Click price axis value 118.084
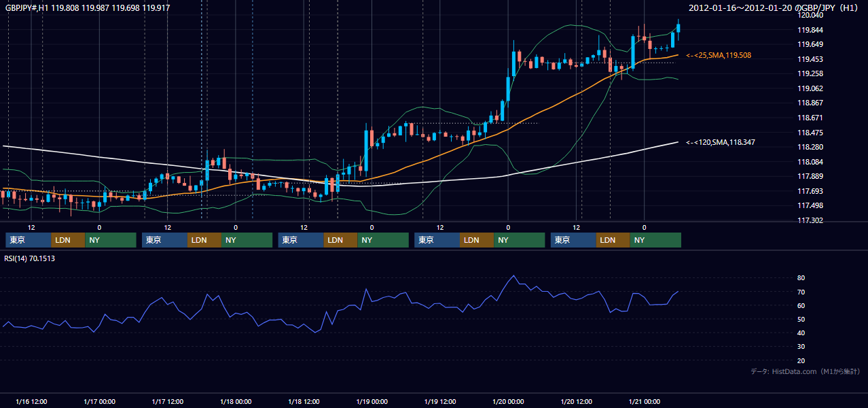Viewport: 868px width, 408px height. click(x=810, y=163)
